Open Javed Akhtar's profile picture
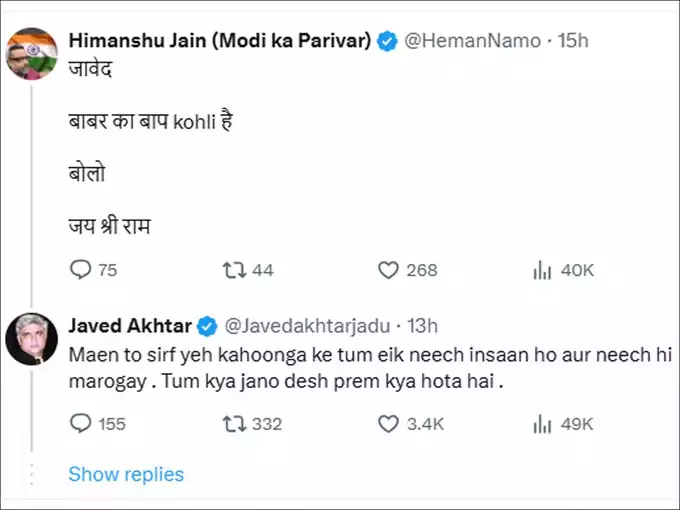The height and width of the screenshot is (510, 680). click(x=31, y=341)
